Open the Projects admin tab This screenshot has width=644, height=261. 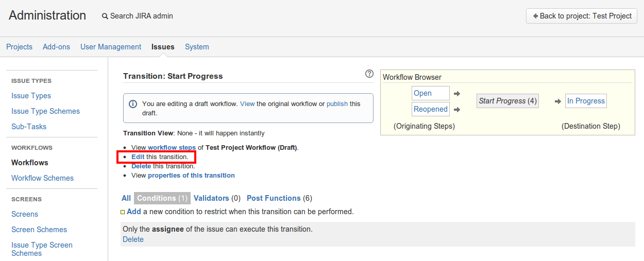19,47
